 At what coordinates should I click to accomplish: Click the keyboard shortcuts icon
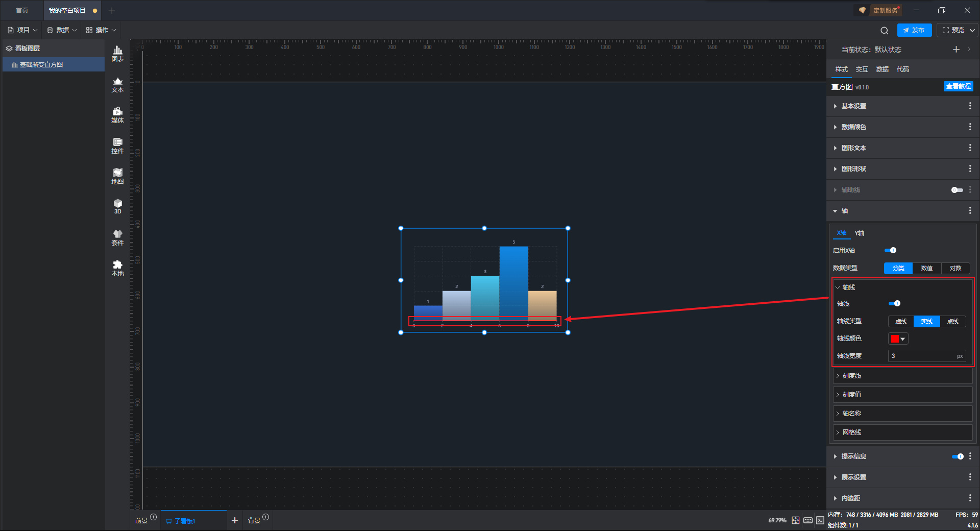pyautogui.click(x=808, y=520)
